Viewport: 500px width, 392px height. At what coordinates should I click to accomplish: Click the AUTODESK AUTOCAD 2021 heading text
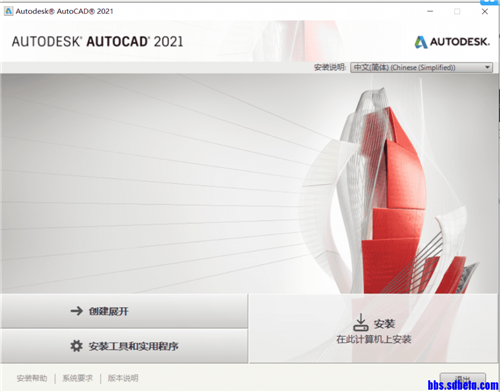coord(97,42)
